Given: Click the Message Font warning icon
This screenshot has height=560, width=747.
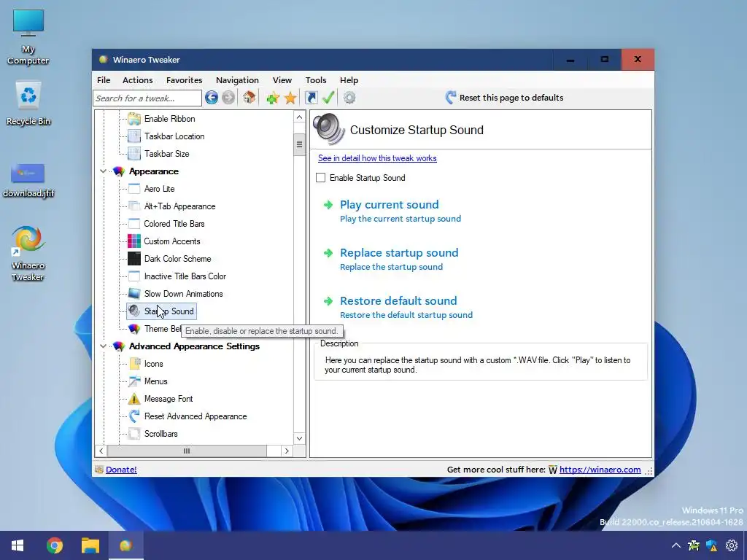Looking at the screenshot, I should click(134, 399).
